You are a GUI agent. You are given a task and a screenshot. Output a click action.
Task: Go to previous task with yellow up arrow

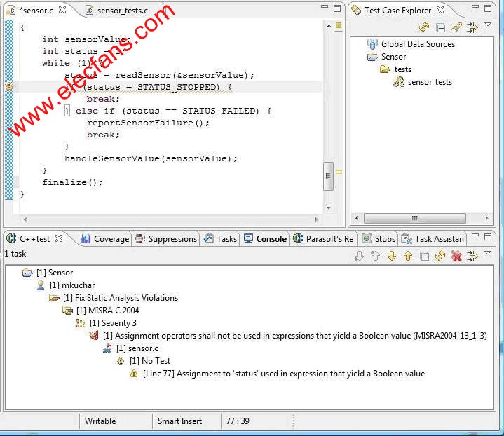coord(407,257)
